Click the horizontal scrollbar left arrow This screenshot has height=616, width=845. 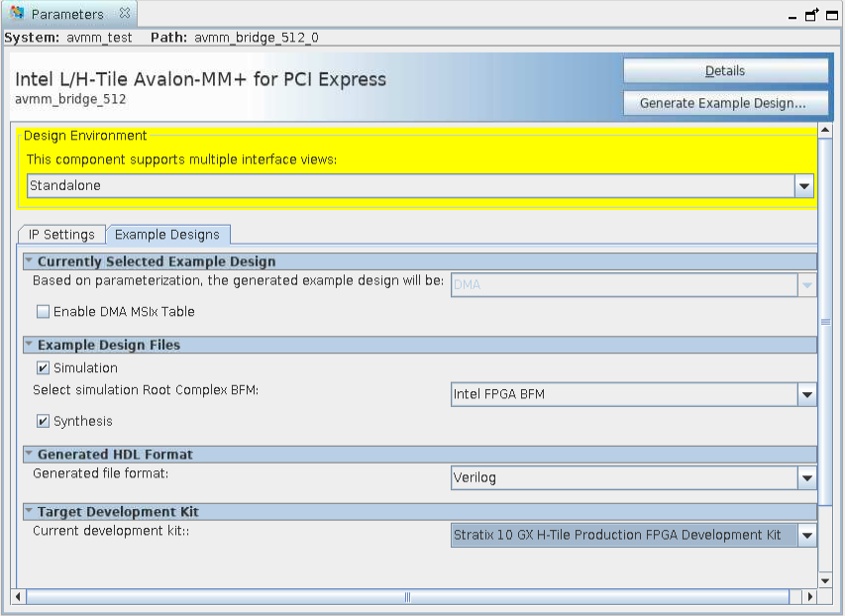coord(18,597)
